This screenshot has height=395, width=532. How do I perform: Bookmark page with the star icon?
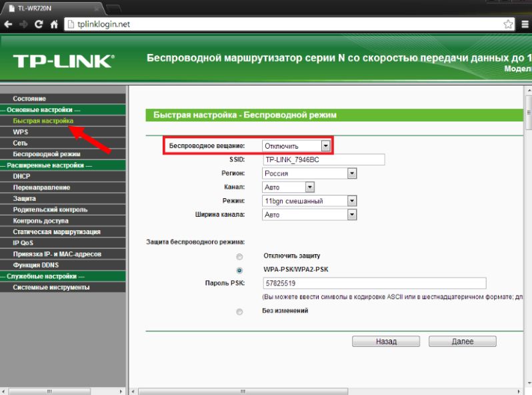point(508,24)
